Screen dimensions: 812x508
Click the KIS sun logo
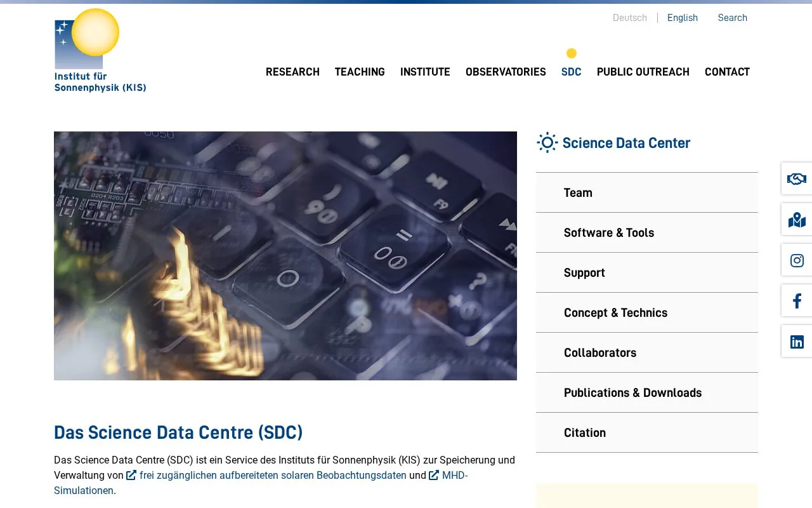[x=100, y=50]
